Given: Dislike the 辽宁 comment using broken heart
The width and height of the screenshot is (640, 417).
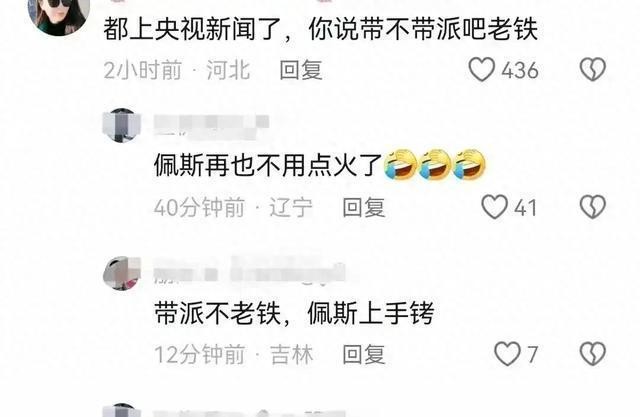Looking at the screenshot, I should (593, 207).
